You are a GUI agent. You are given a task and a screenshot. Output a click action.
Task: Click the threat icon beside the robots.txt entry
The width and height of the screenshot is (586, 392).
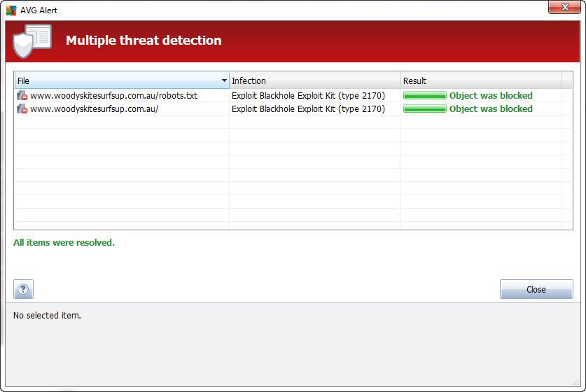tap(22, 96)
